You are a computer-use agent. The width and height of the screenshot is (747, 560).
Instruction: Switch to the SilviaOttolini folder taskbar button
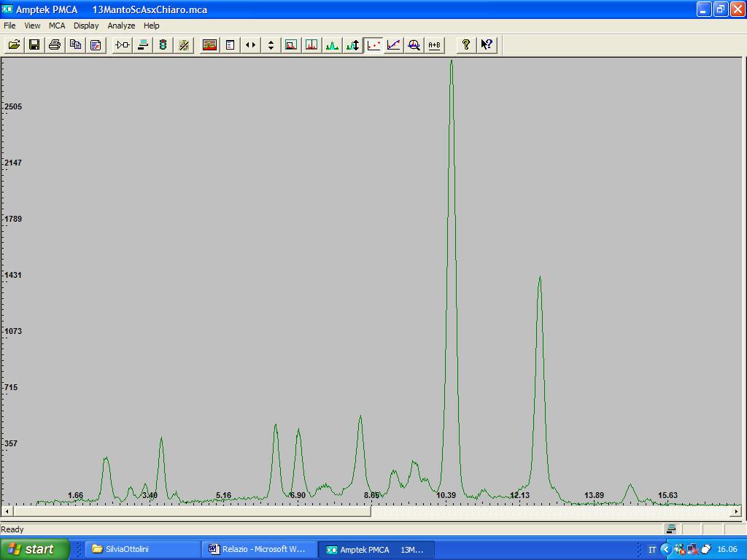142,549
